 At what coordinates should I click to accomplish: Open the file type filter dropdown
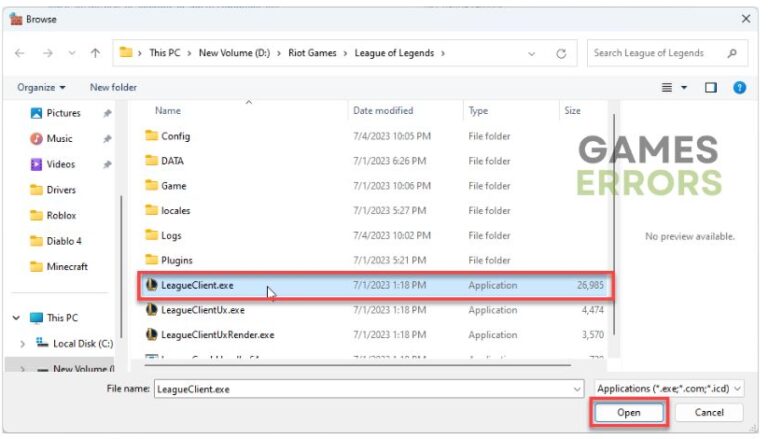click(x=668, y=388)
